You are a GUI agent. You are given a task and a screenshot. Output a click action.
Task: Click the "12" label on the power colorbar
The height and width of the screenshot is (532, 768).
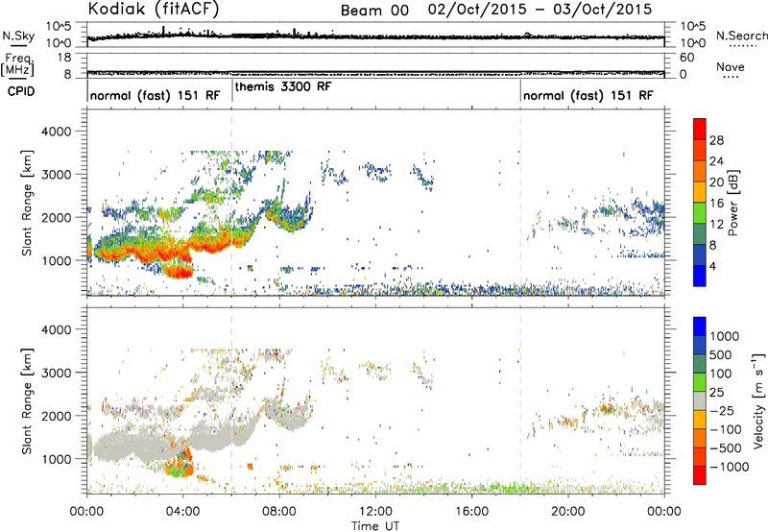[x=716, y=225]
